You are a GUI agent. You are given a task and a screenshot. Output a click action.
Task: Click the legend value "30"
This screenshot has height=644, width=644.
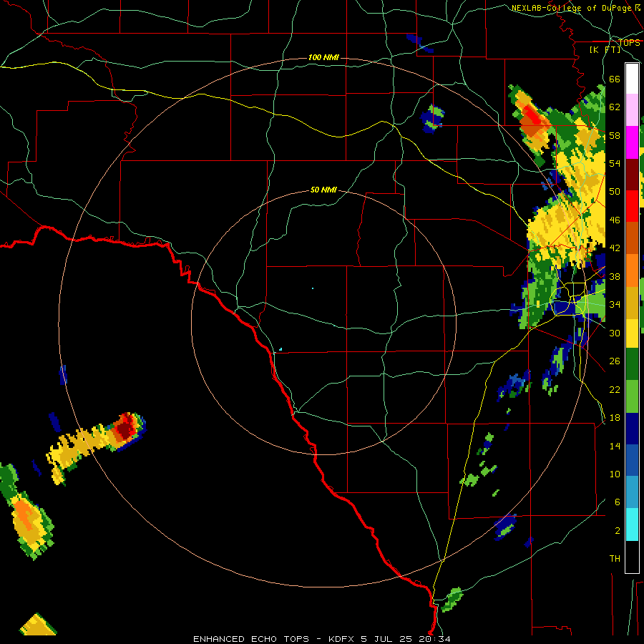pyautogui.click(x=615, y=333)
